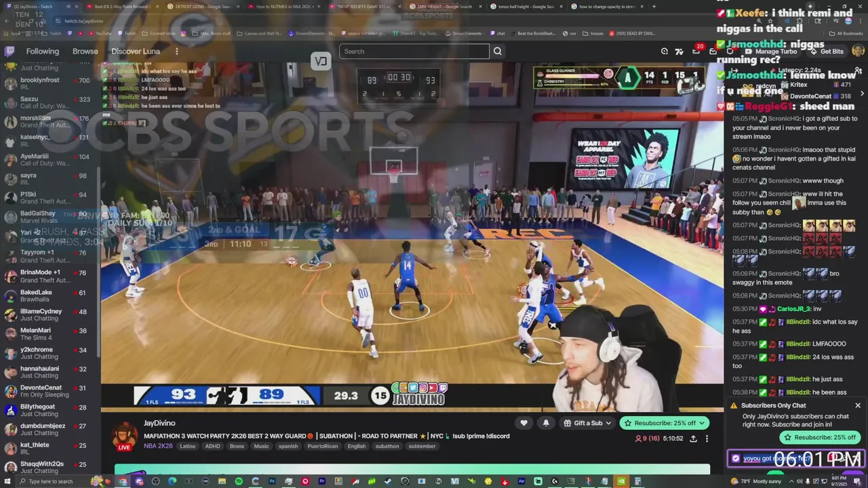The image size is (868, 488).
Task: Open Gift a Sub dropdown
Action: point(587,423)
